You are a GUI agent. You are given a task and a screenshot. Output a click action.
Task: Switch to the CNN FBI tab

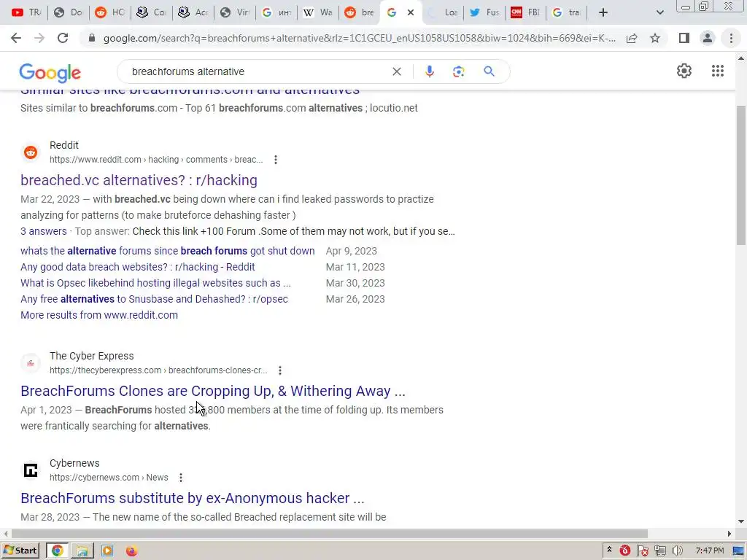[x=525, y=12]
